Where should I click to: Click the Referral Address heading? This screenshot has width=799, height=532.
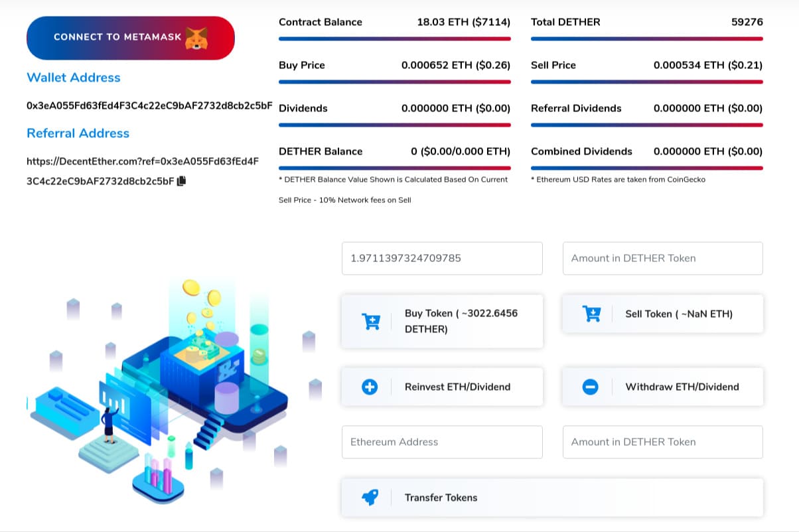click(78, 133)
